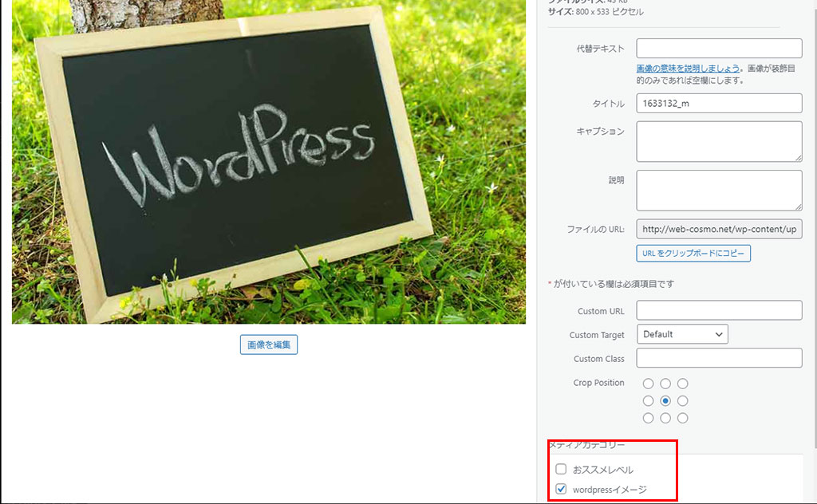
Task: Click the Custom URL input field
Action: [x=719, y=310]
